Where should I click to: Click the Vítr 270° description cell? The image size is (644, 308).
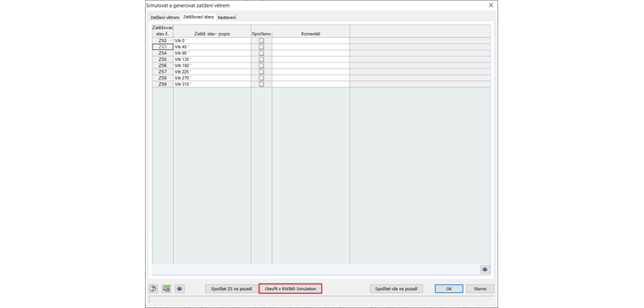tap(212, 78)
